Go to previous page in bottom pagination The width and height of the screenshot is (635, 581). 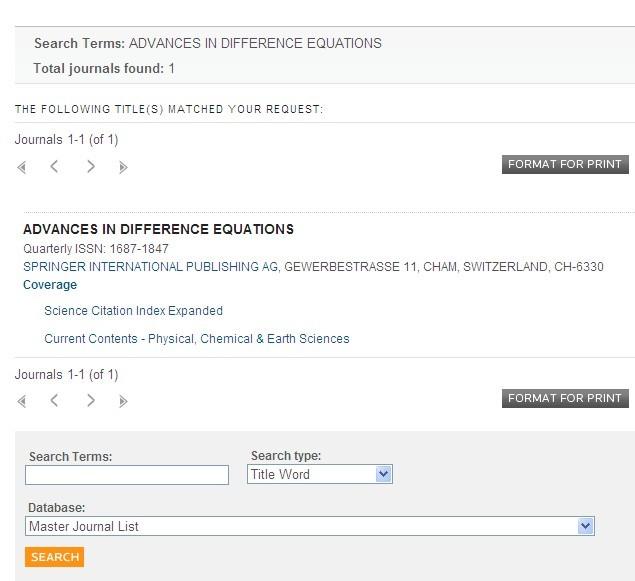pos(55,401)
